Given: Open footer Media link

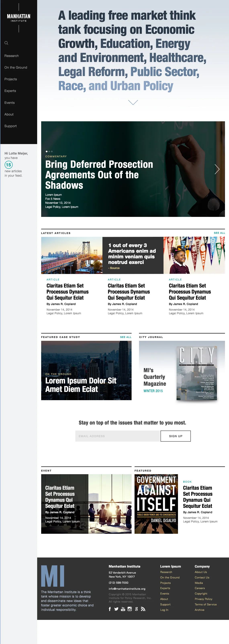Looking at the screenshot, I should [199, 583].
